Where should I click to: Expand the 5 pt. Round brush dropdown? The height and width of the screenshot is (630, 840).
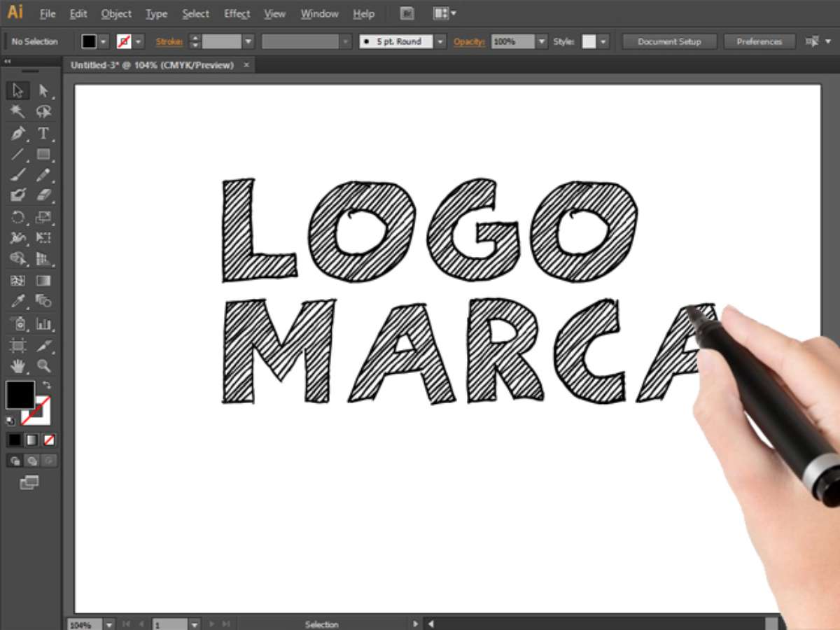tap(440, 42)
